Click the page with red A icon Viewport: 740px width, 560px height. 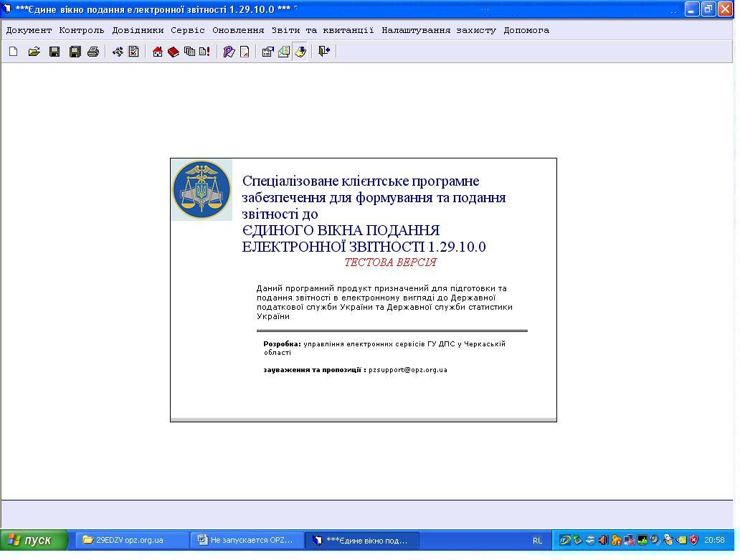point(245,52)
